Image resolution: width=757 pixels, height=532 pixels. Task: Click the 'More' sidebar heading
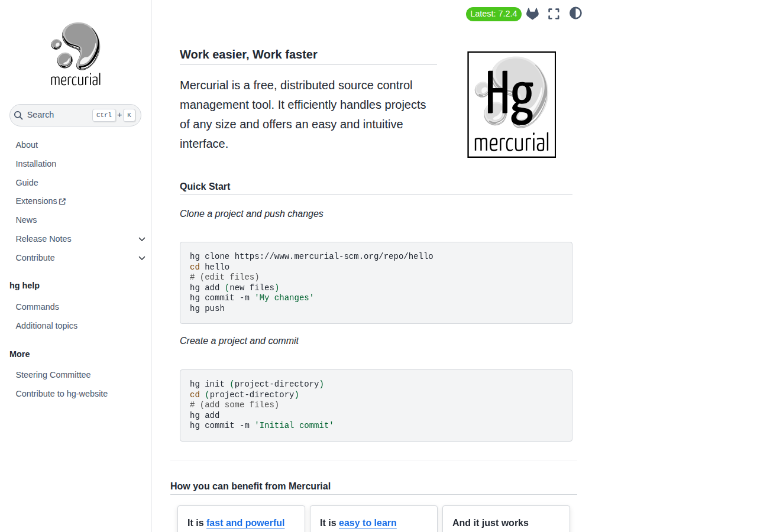point(20,354)
